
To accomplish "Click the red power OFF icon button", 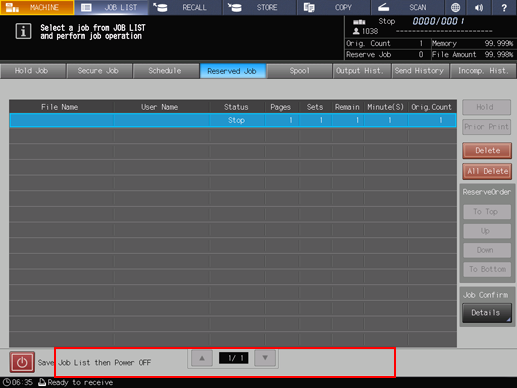I will [x=22, y=362].
